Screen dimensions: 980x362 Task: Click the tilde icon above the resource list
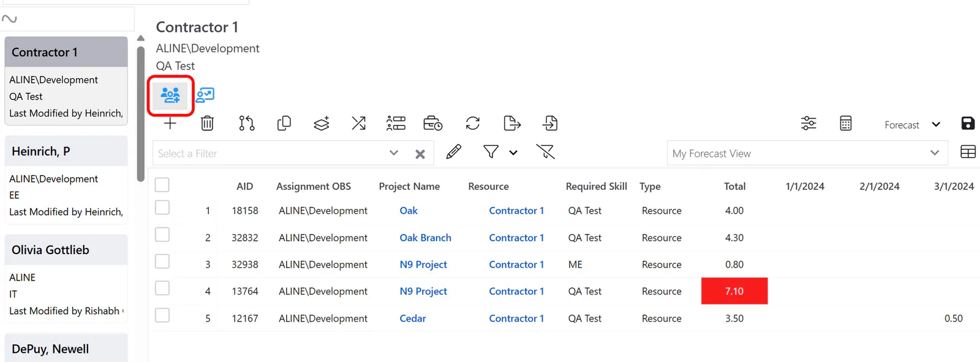[x=9, y=19]
